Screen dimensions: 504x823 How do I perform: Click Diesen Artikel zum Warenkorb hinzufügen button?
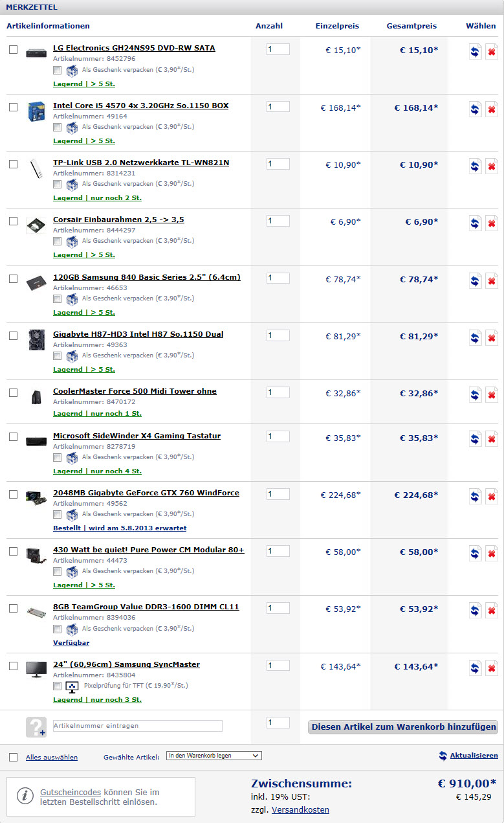point(403,727)
